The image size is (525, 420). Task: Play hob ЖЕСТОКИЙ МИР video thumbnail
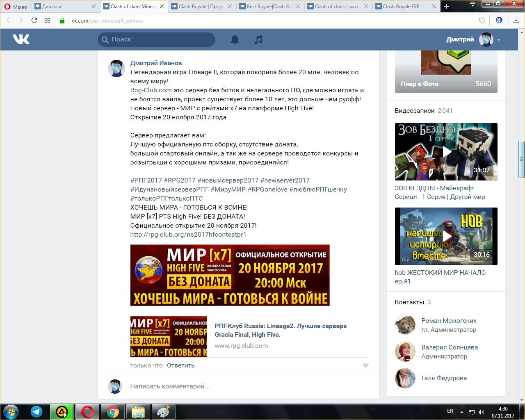tap(446, 236)
